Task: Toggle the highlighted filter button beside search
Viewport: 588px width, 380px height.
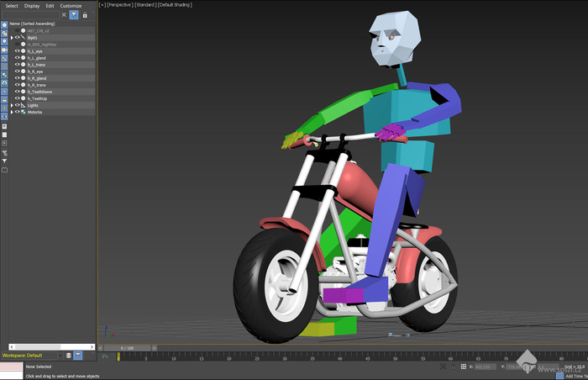Action: 74,14
